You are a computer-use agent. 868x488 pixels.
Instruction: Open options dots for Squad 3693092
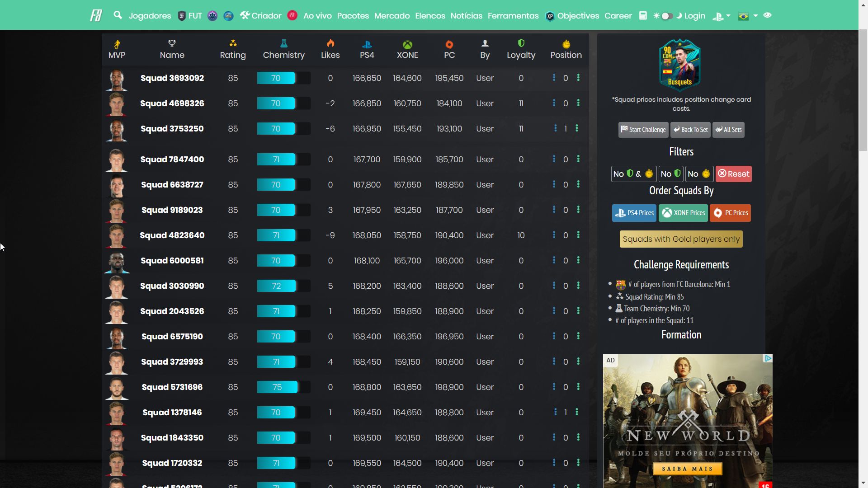click(578, 78)
